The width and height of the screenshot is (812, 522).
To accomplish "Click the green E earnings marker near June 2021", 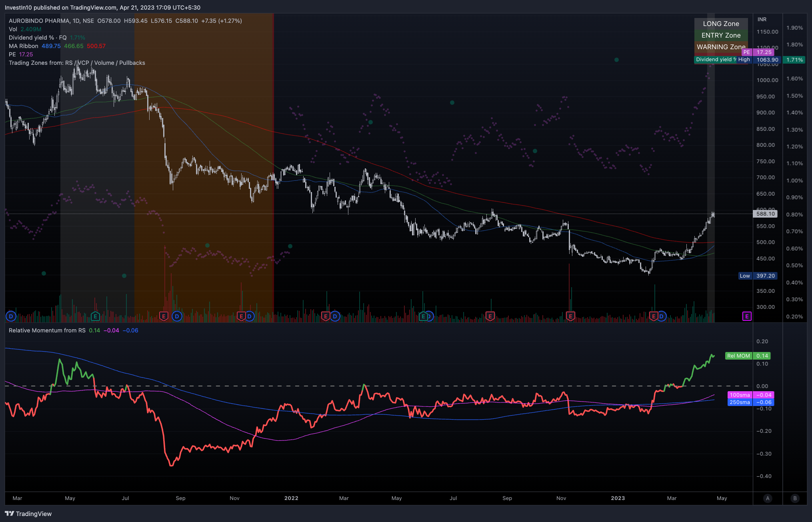I will point(95,316).
